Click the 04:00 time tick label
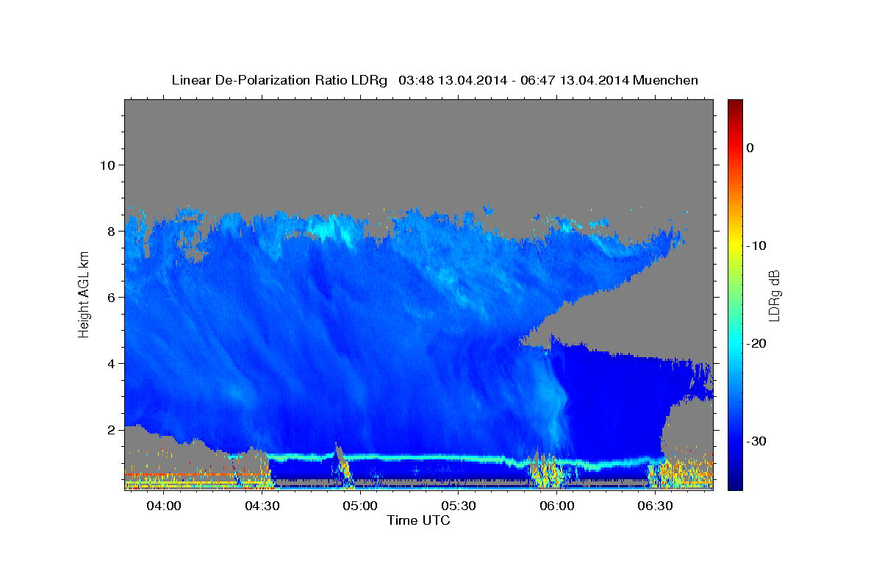The width and height of the screenshot is (882, 588). [x=165, y=506]
